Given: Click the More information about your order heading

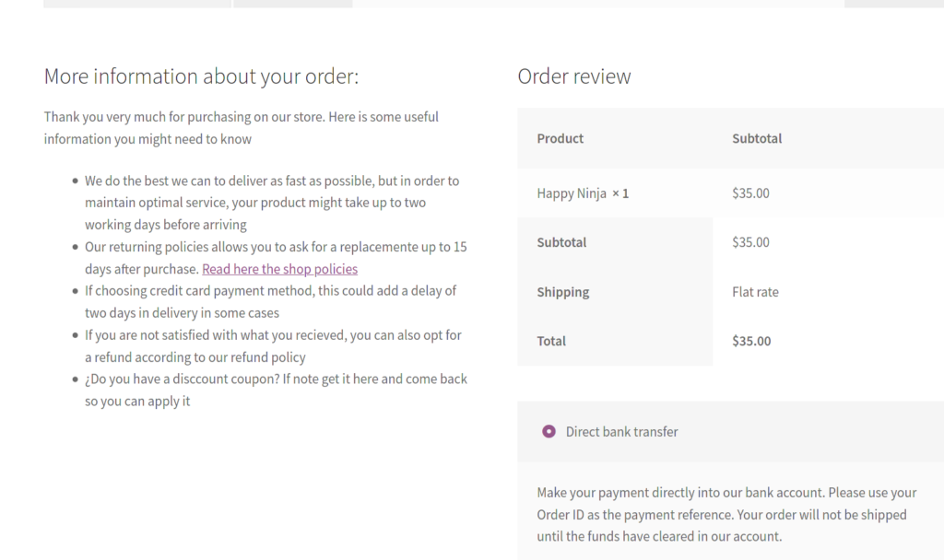Looking at the screenshot, I should pyautogui.click(x=201, y=76).
